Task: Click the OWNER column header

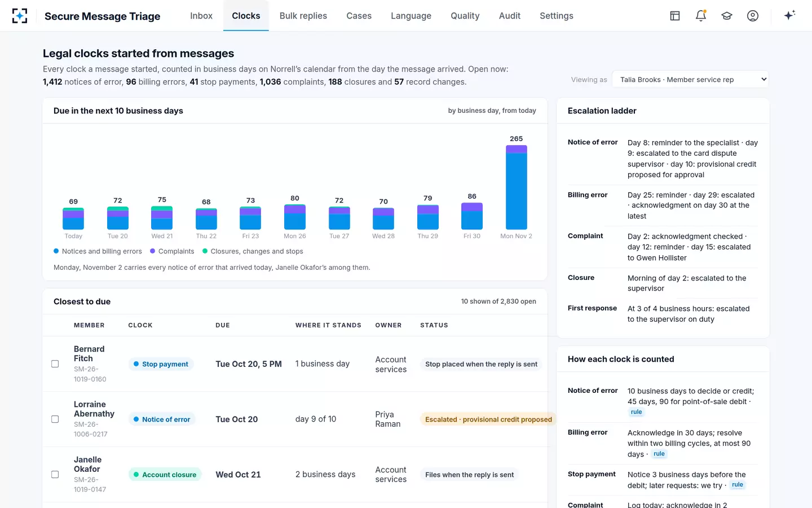Action: coord(389,325)
